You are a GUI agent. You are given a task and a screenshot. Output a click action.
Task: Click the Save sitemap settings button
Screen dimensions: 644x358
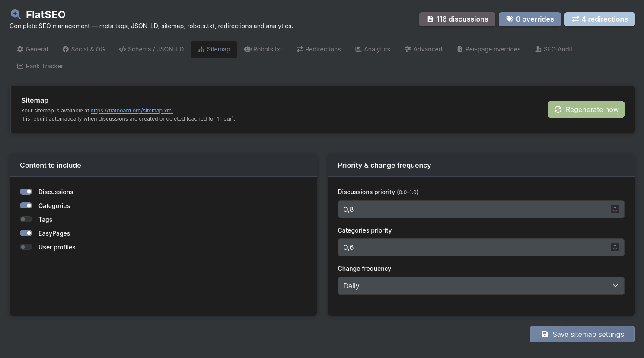click(582, 334)
